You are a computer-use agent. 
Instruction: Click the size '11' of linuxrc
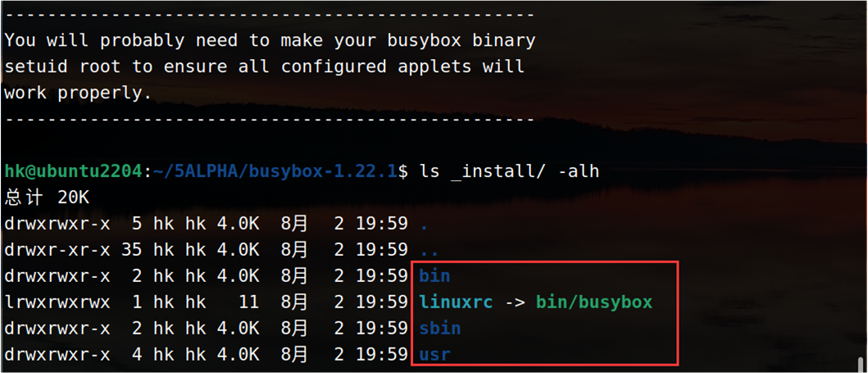(249, 302)
